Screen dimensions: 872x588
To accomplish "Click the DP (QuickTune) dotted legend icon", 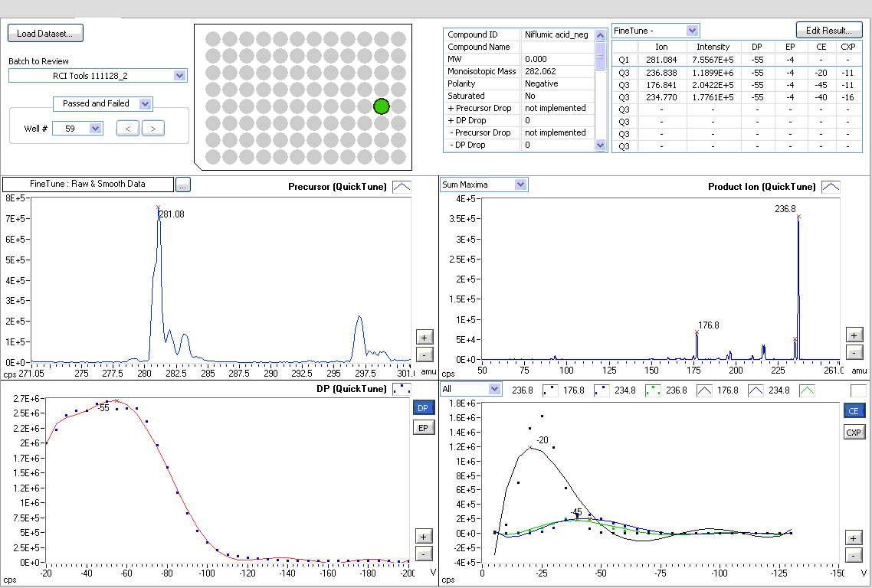I will 402,389.
